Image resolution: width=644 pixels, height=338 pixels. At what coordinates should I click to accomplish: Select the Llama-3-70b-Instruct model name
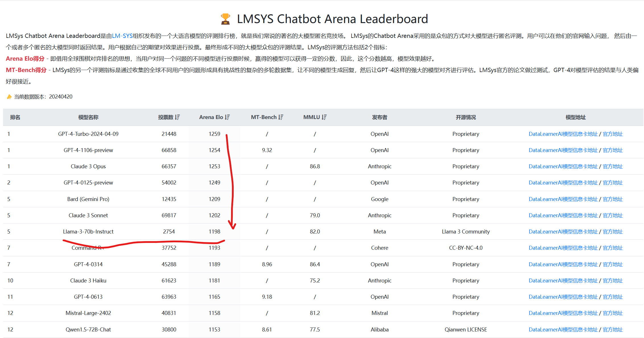pos(88,232)
